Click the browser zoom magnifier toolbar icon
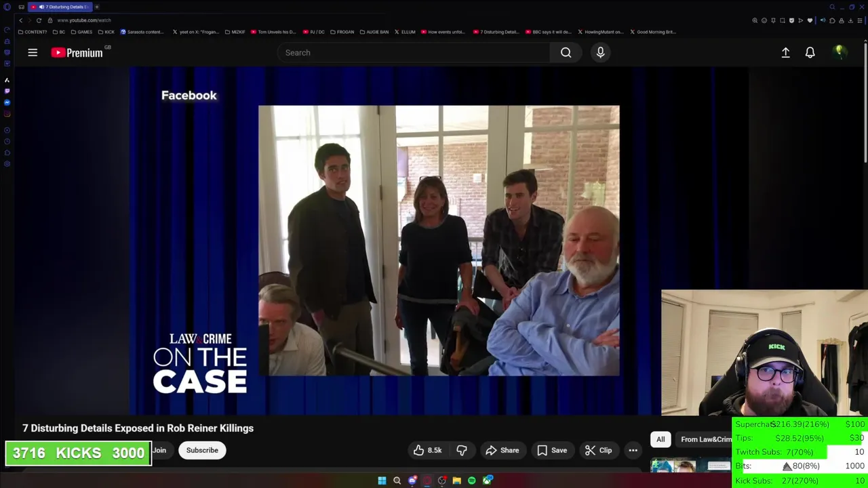 coord(755,20)
